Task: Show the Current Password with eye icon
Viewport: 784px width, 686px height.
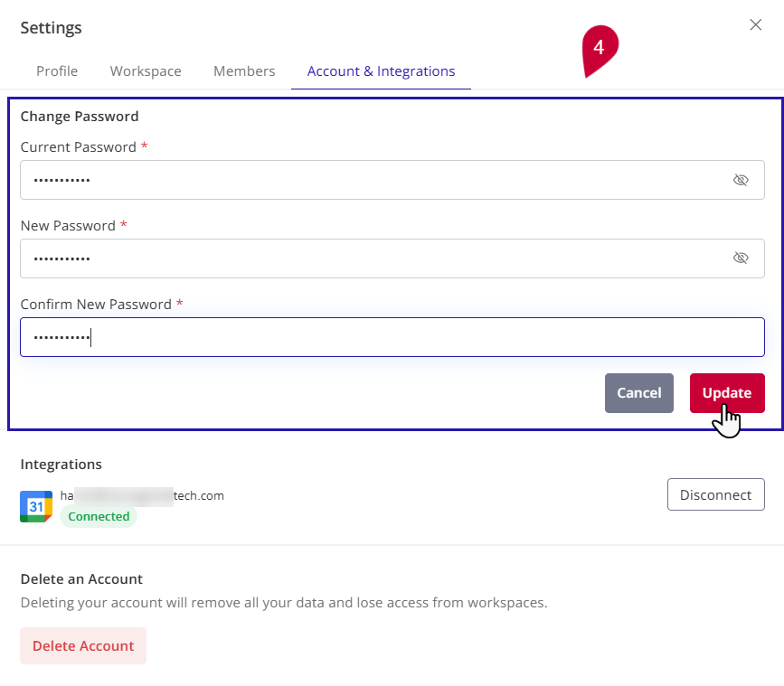Action: tap(741, 180)
